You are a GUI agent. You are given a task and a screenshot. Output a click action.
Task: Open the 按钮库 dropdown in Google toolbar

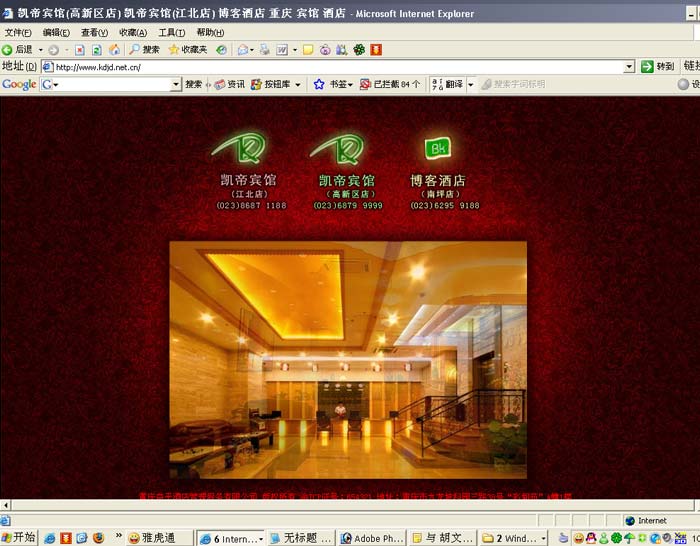tap(276, 85)
